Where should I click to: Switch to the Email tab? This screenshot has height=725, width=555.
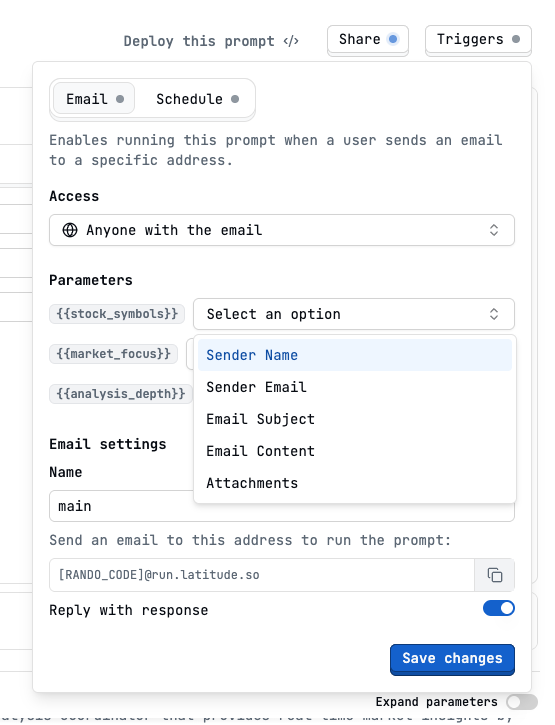(94, 98)
